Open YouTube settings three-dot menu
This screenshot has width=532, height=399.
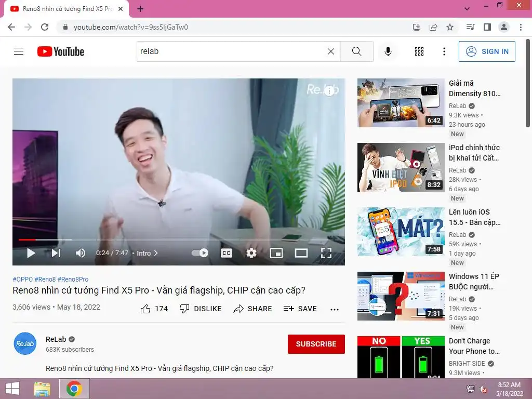(444, 51)
